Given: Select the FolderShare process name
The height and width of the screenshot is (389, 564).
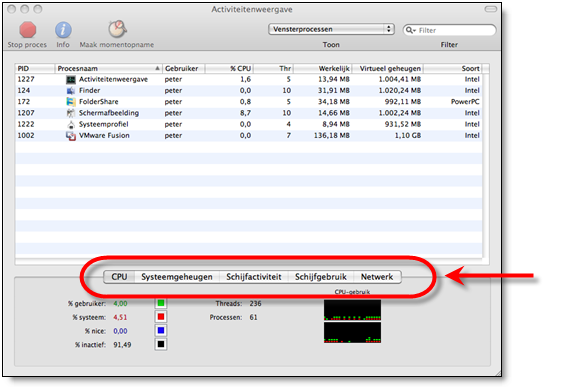Looking at the screenshot, I should coord(99,101).
